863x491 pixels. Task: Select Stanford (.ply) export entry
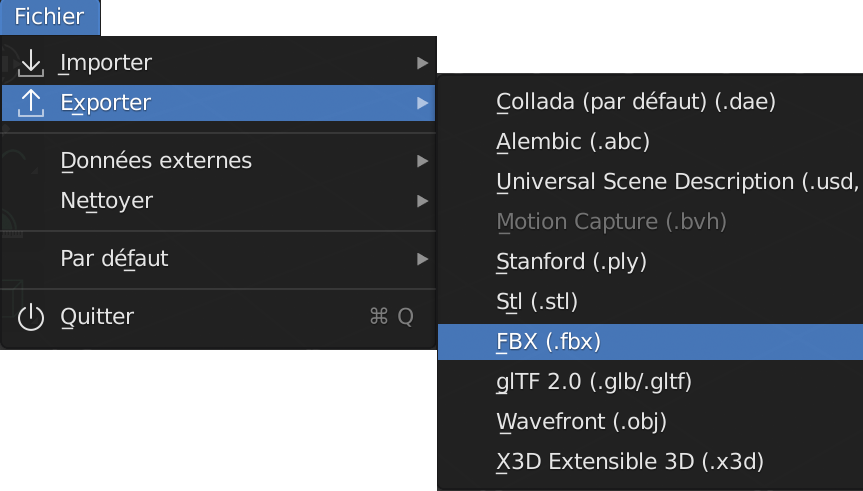[572, 262]
